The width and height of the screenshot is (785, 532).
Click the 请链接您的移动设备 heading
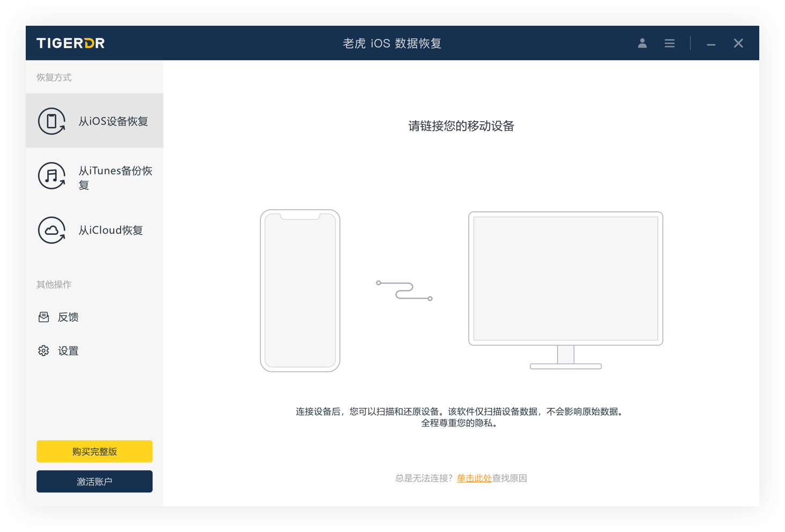tap(461, 126)
